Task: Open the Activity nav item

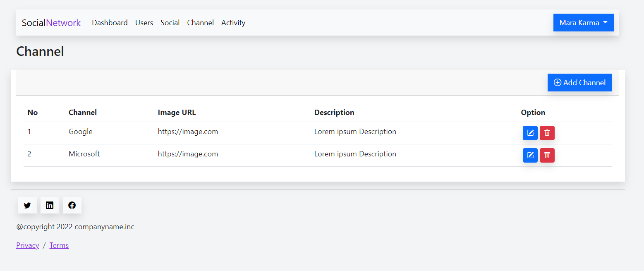Action: (x=233, y=23)
